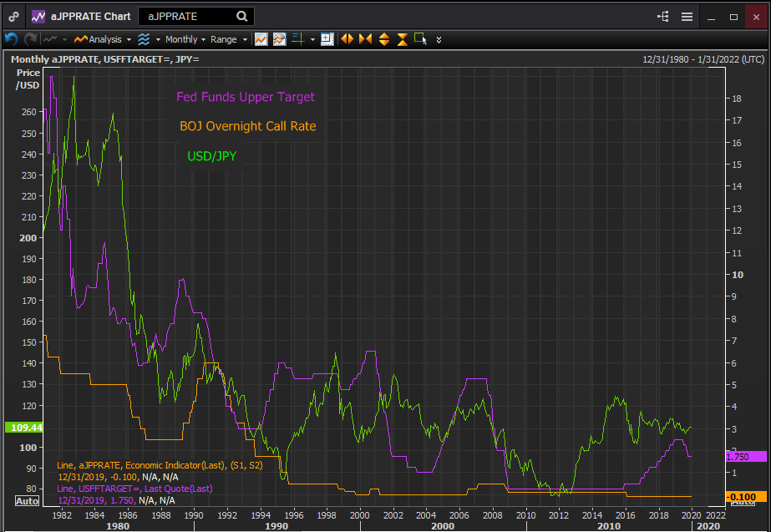Click the search magnifier in the symbol box
The image size is (771, 532).
point(241,16)
